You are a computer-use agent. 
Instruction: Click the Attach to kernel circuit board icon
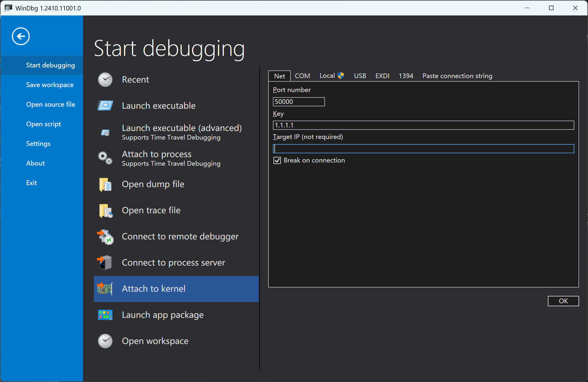pos(105,289)
